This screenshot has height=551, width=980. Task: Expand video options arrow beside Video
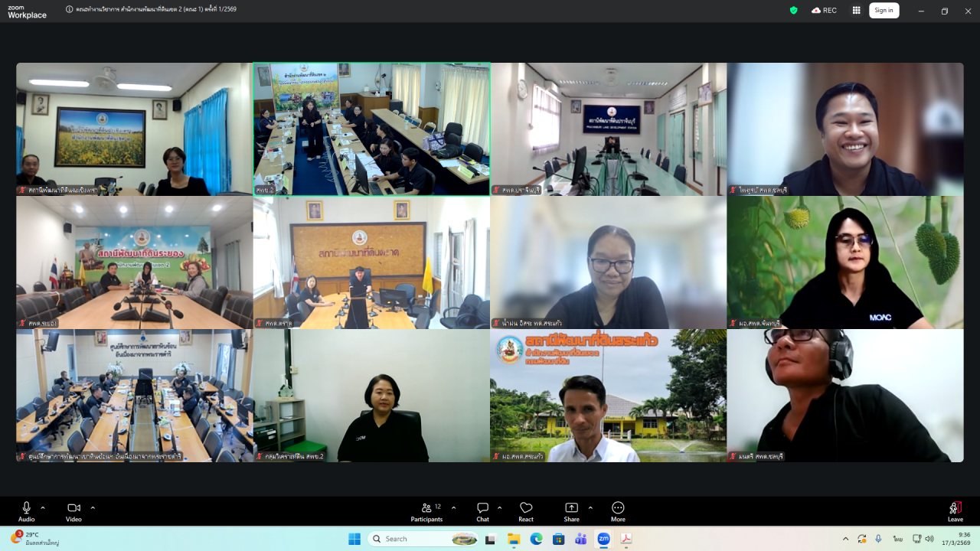(93, 507)
